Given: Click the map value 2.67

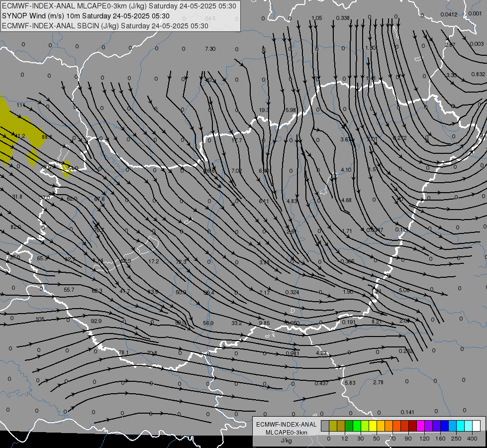Looking at the screenshot, I should pos(450,45).
